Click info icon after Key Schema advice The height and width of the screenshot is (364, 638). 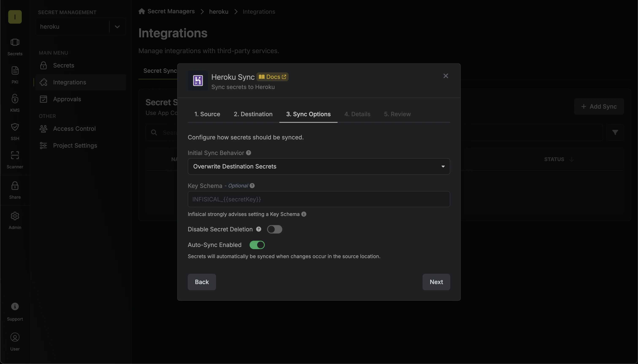(x=304, y=214)
